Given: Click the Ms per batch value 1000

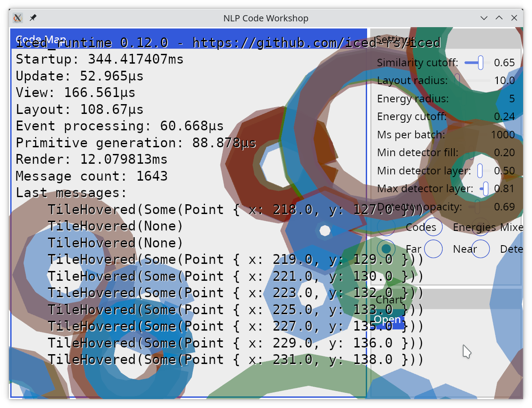Looking at the screenshot, I should coord(503,134).
